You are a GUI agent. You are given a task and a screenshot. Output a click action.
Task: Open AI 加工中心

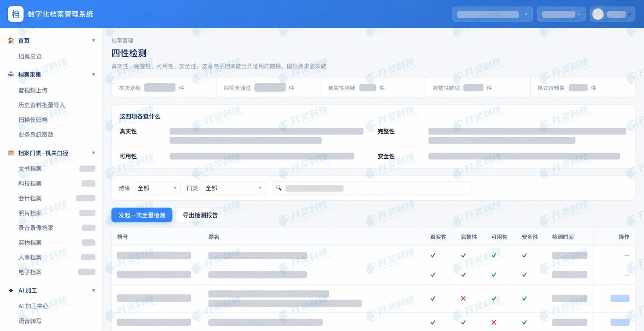coord(33,306)
